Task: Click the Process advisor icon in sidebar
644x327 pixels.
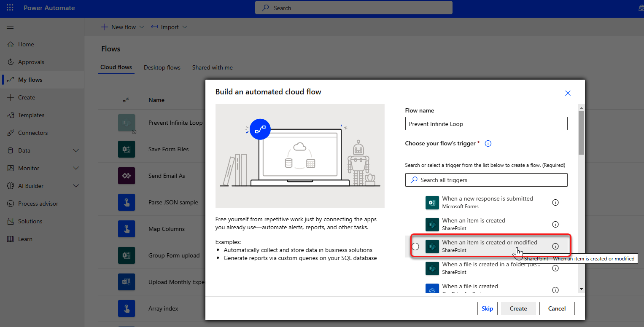Action: pos(11,204)
